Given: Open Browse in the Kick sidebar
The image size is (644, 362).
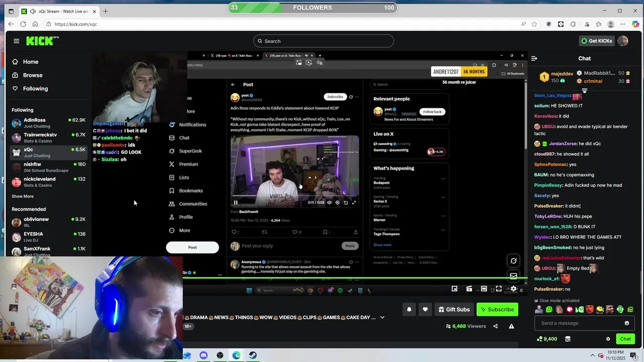Looking at the screenshot, I should [x=27, y=75].
